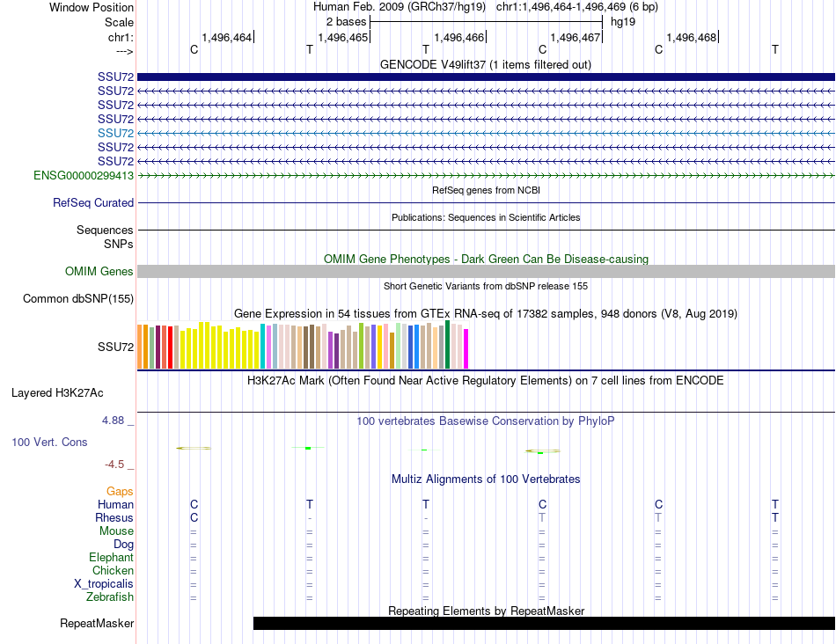Open the GENCODE V49lift37 track title
The image size is (836, 644).
485,64
